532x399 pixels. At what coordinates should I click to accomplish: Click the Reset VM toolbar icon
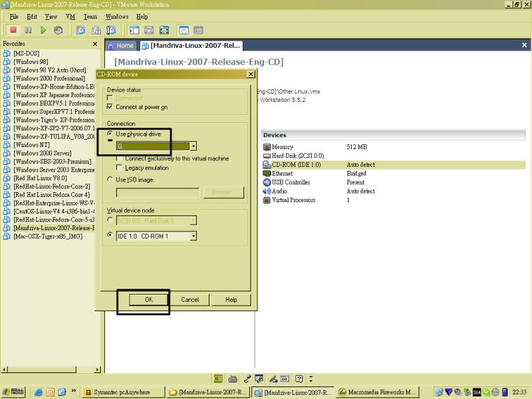(x=58, y=30)
